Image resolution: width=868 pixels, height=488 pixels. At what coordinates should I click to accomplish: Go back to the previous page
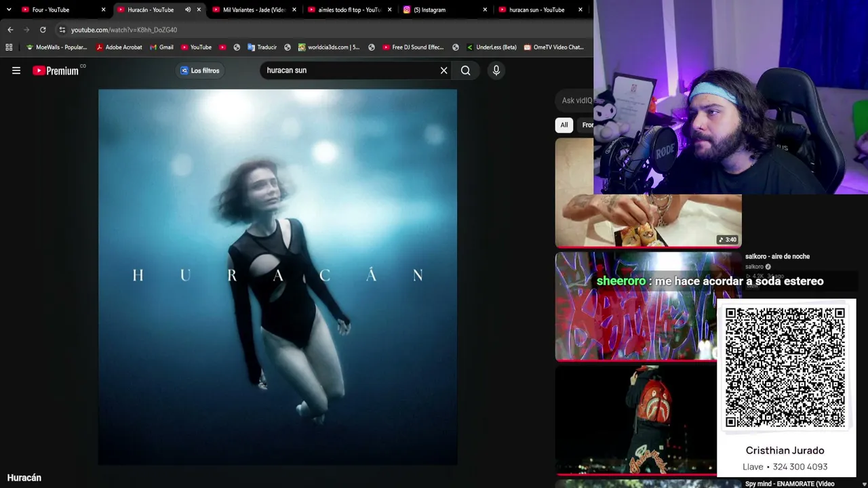tap(10, 30)
